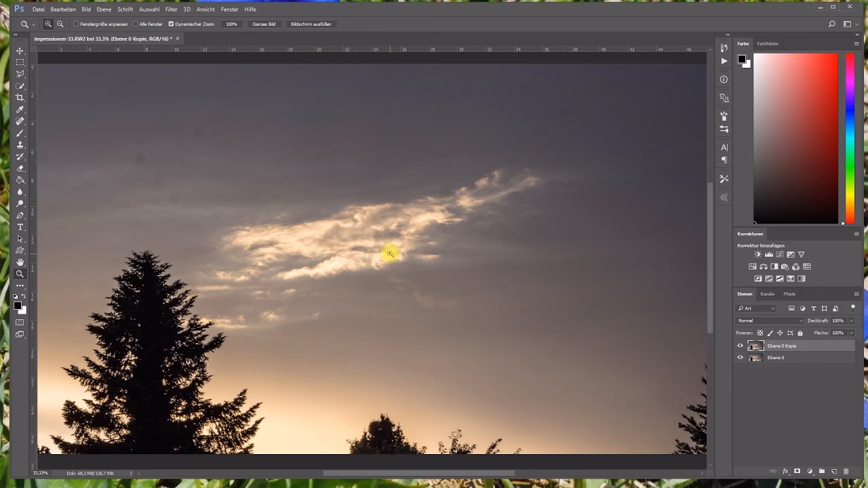Add a Gradationskurven adjustment from Korrekturen panel

point(780,254)
